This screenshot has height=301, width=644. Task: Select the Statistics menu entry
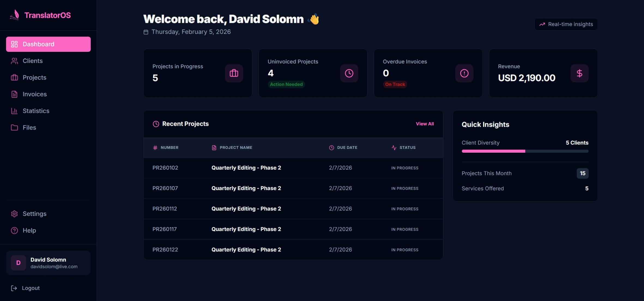36,111
